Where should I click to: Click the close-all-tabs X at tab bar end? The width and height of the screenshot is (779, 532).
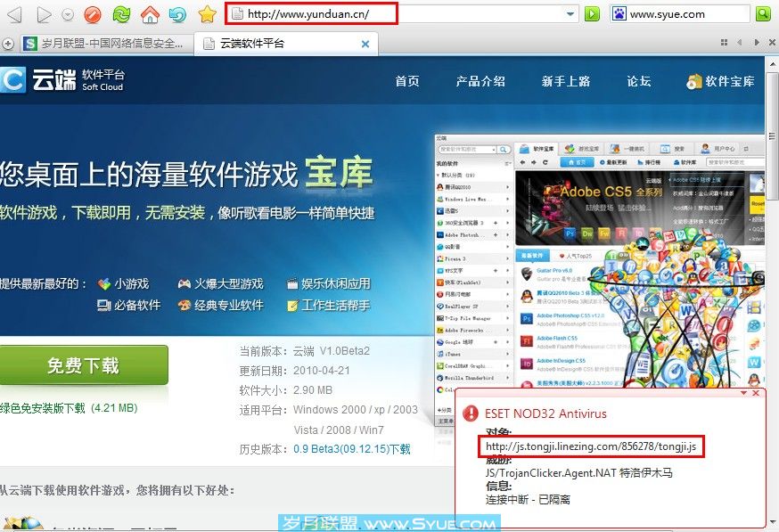[772, 43]
